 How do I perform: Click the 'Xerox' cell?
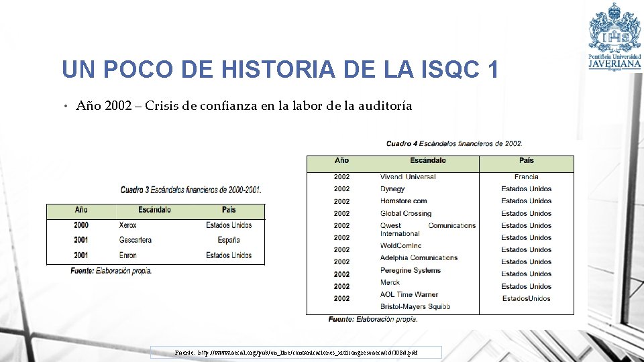[127, 225]
